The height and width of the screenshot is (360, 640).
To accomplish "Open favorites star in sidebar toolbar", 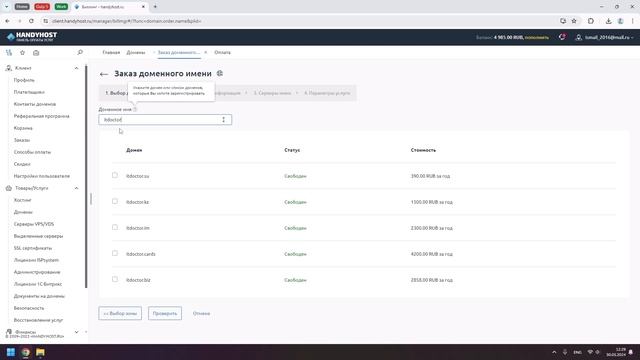I will (x=22, y=53).
